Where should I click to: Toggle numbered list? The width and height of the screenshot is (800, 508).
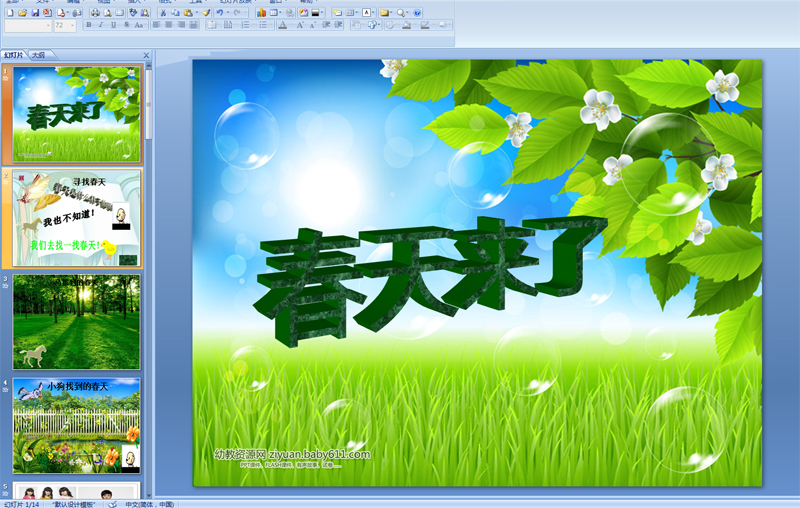245,25
